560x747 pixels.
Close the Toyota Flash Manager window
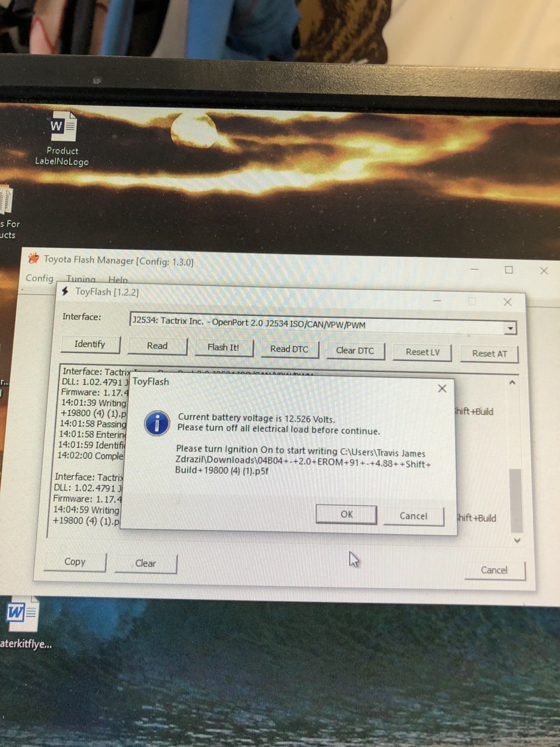pos(544,271)
